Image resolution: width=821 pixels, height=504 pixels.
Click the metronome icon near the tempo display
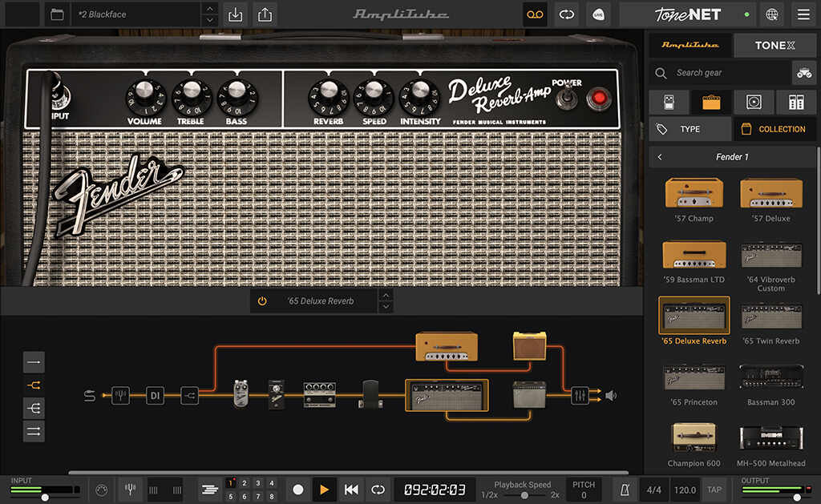click(625, 490)
